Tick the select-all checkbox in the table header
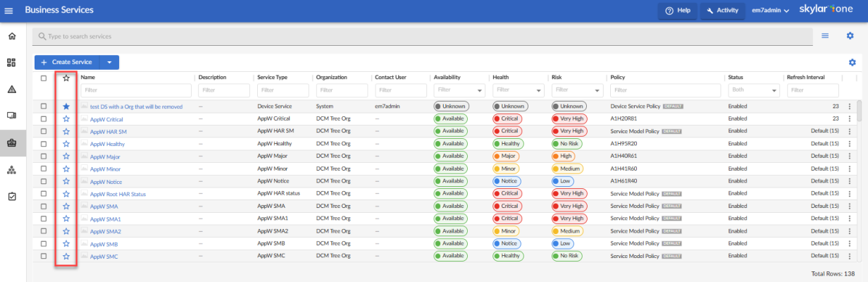 coord(44,78)
